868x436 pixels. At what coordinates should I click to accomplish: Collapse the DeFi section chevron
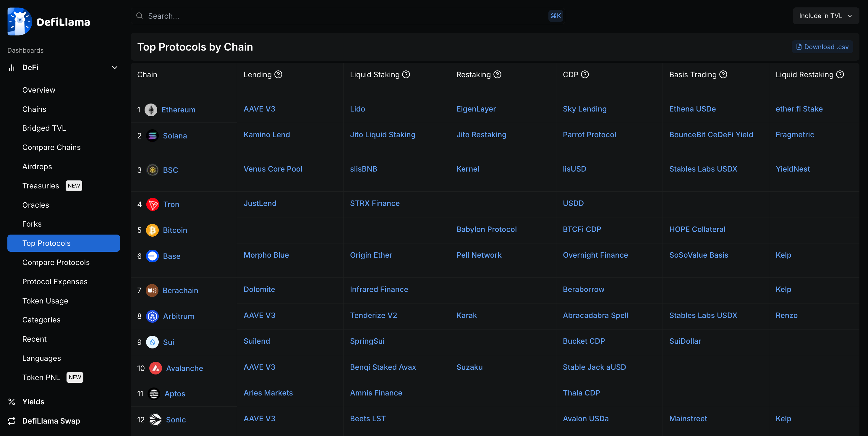(x=115, y=67)
